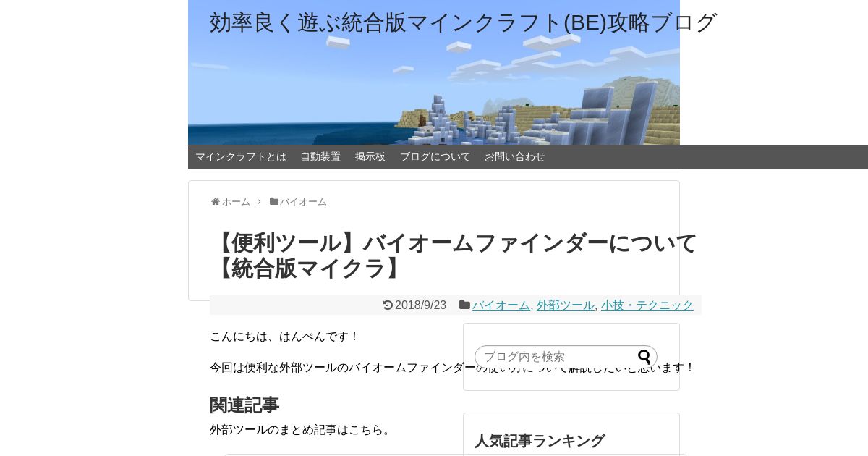This screenshot has height=456, width=868.
Task: Click 外部ツールのまとめ記事はこちら。 text
Action: (302, 430)
